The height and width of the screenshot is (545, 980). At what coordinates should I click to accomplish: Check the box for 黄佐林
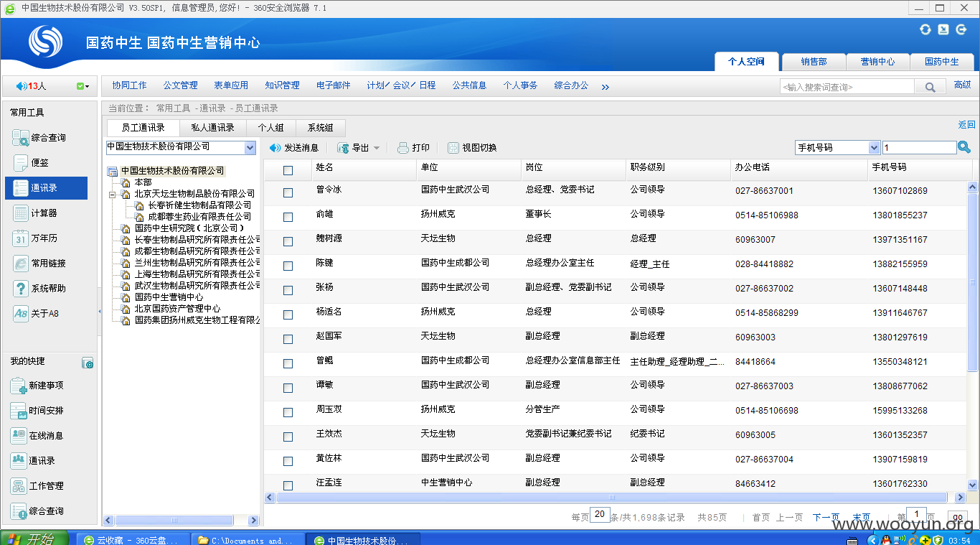288,461
